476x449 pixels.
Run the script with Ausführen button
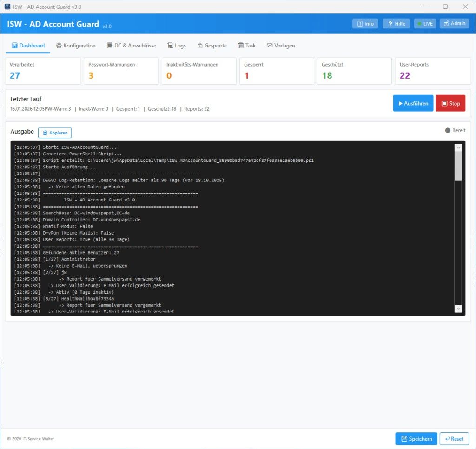coord(413,103)
